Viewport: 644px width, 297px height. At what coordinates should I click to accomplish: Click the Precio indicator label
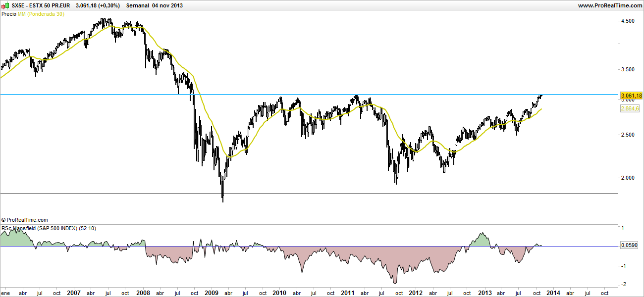[8, 14]
